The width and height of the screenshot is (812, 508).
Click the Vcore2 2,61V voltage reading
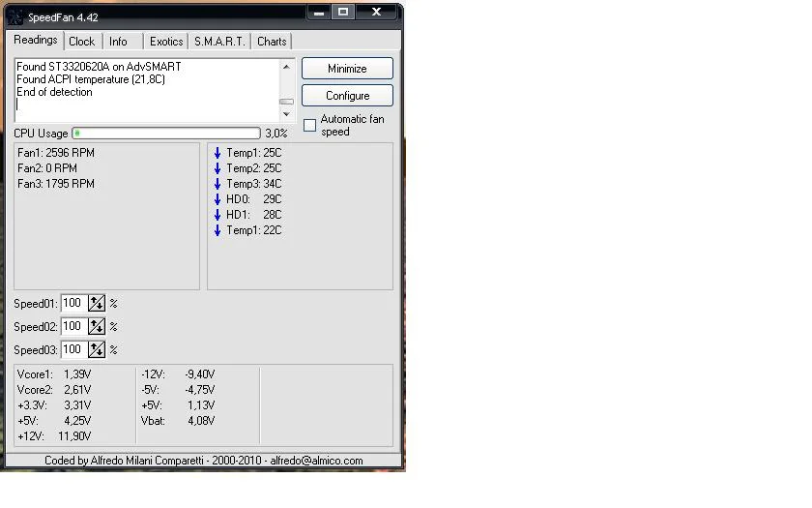point(54,390)
